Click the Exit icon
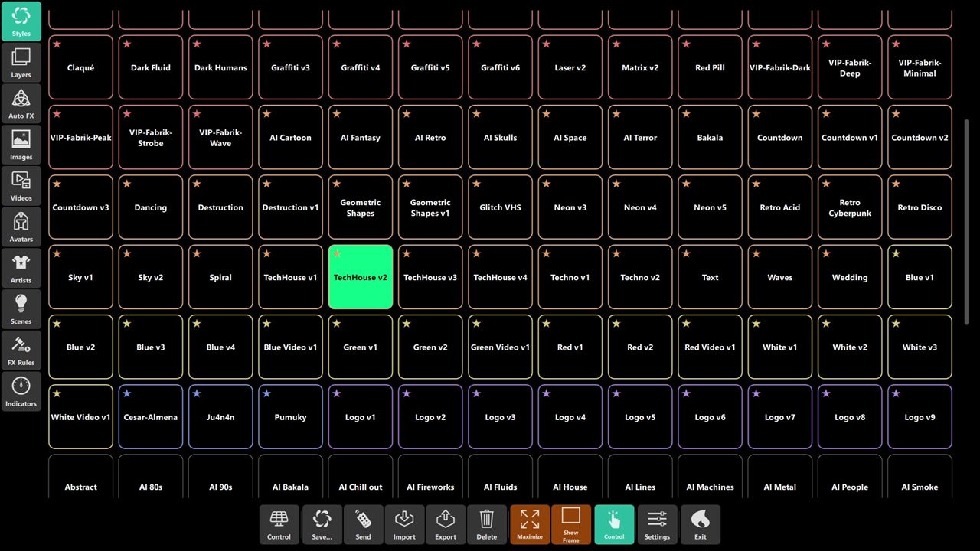This screenshot has height=551, width=980. (x=700, y=524)
